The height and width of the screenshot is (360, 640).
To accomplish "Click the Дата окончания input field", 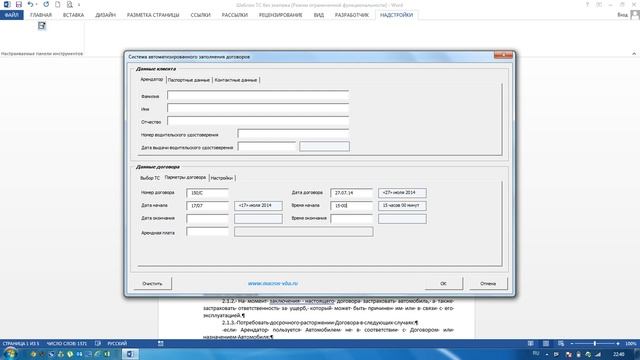I will coord(207,219).
